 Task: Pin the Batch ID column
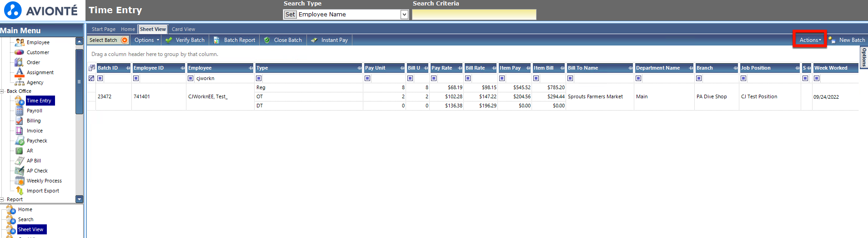(128, 68)
